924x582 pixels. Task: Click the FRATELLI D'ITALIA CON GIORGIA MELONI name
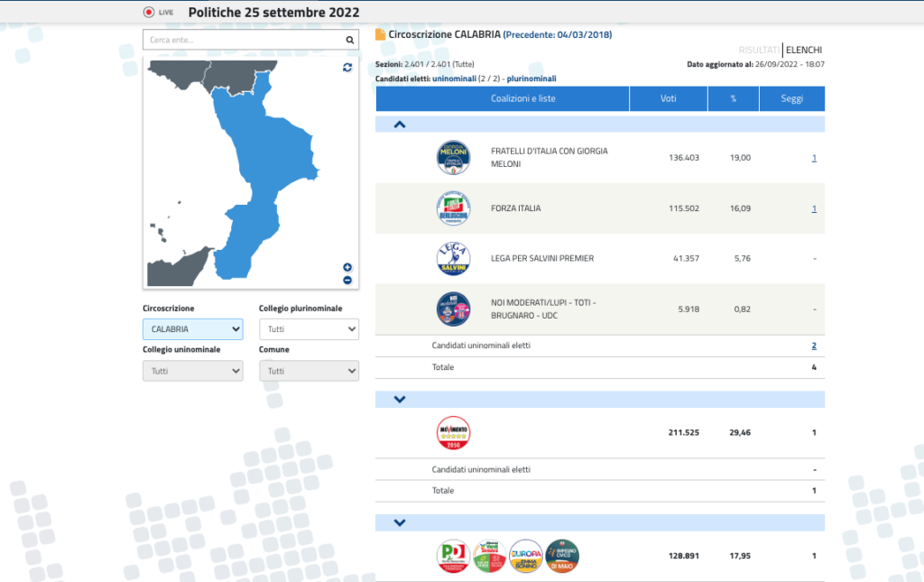click(x=550, y=157)
